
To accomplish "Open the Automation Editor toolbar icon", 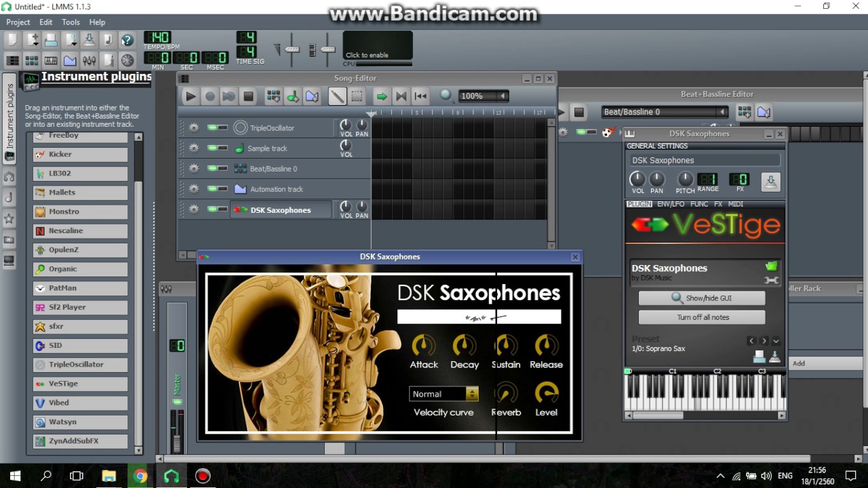I will (70, 60).
